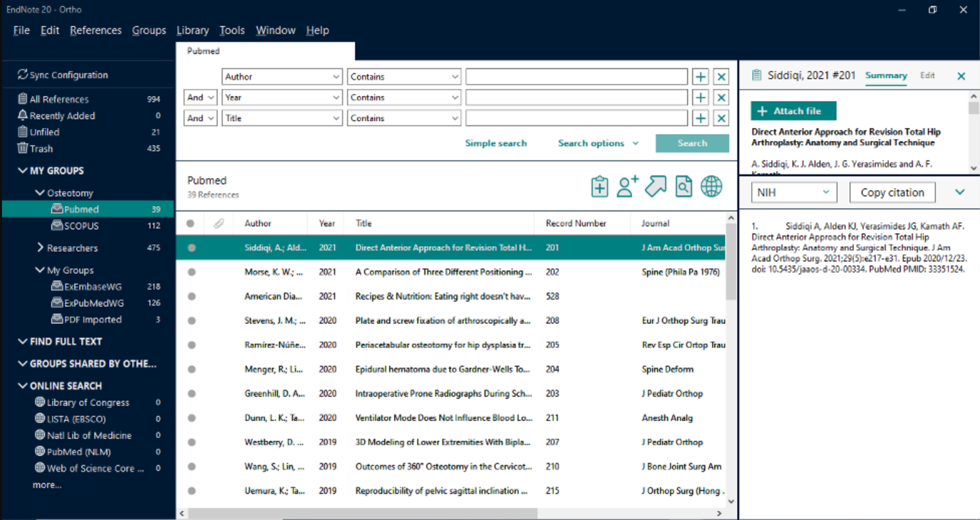
Task: Remove the Title search row
Action: click(x=721, y=118)
